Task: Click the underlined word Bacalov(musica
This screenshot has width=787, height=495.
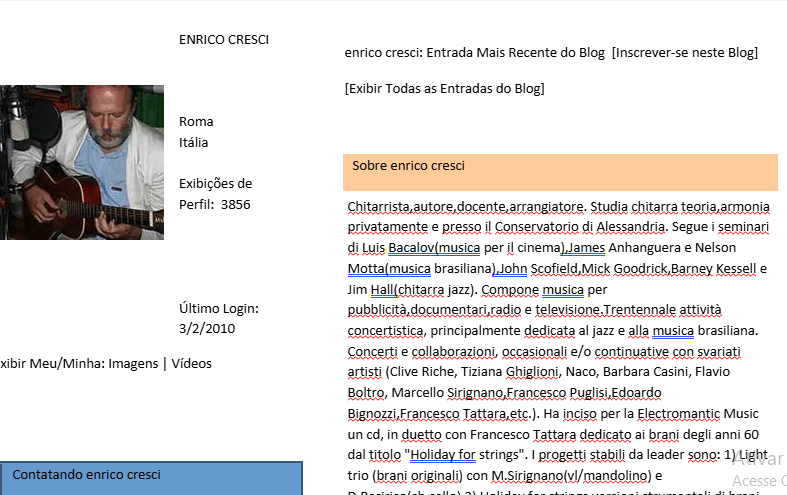Action: 433,248
